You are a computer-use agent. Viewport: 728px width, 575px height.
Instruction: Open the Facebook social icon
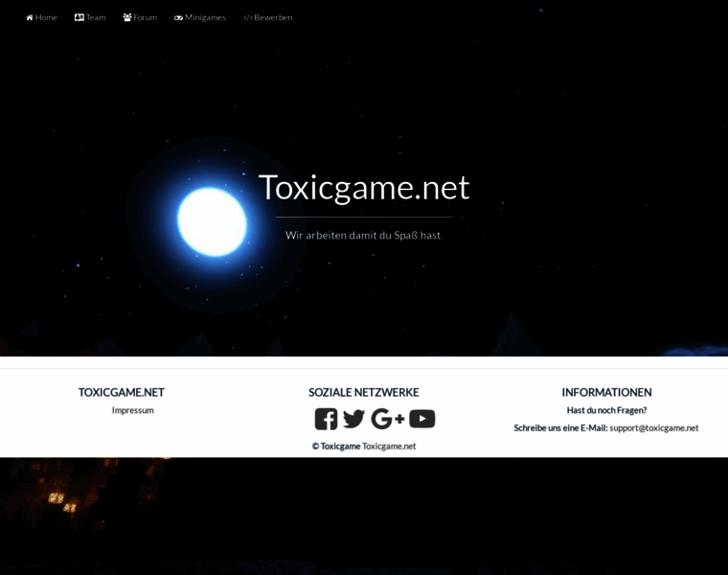[326, 419]
